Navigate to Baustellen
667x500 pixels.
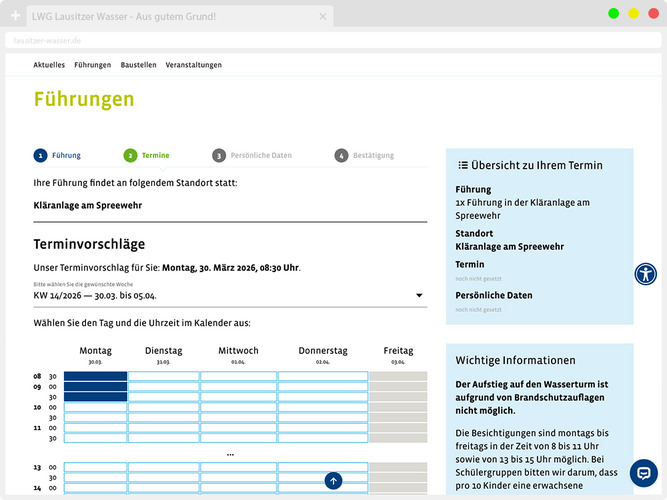coord(138,65)
